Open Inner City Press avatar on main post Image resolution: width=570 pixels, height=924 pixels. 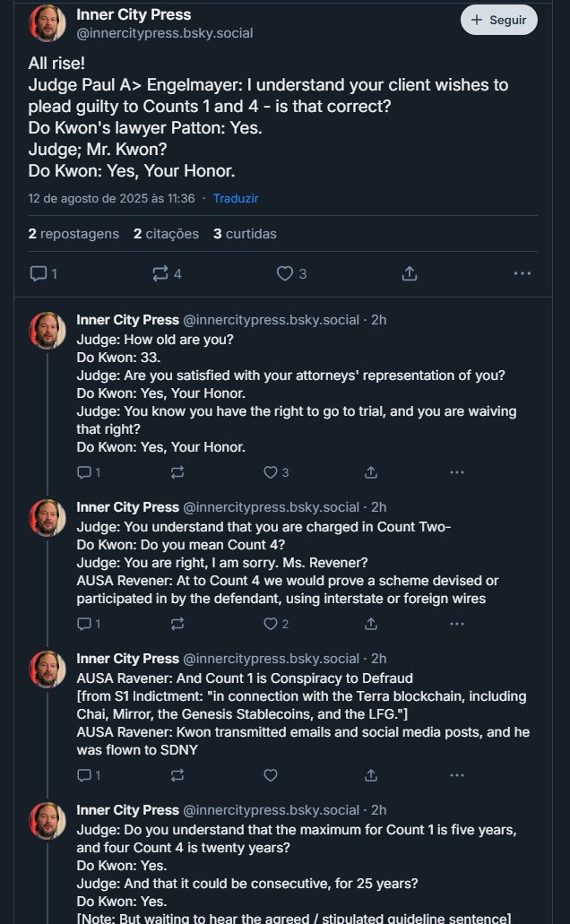pos(47,23)
